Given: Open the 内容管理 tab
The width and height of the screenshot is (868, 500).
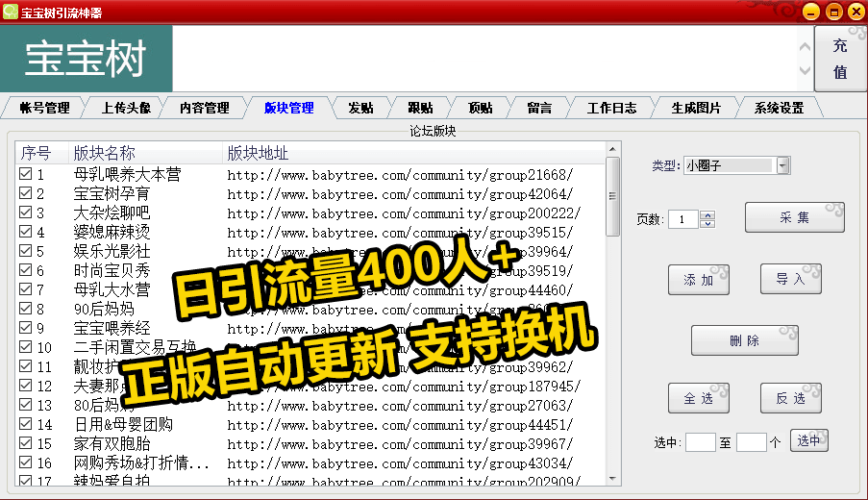Looking at the screenshot, I should click(x=205, y=108).
